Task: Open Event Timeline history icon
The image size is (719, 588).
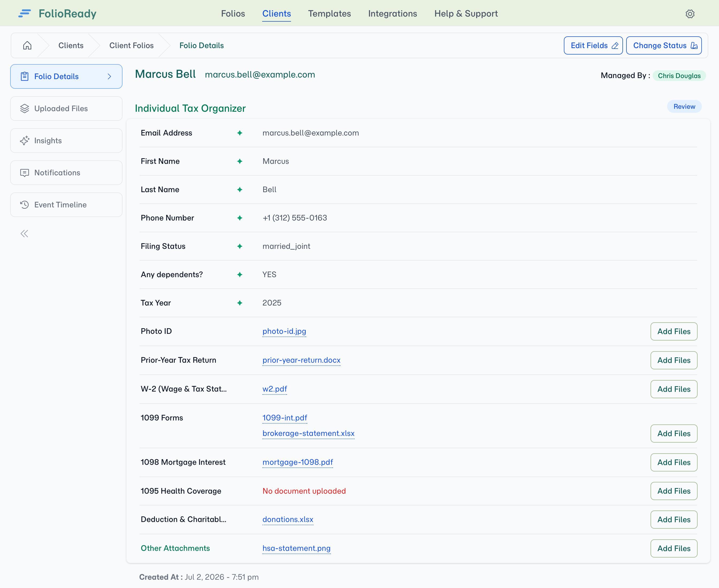Action: tap(24, 204)
